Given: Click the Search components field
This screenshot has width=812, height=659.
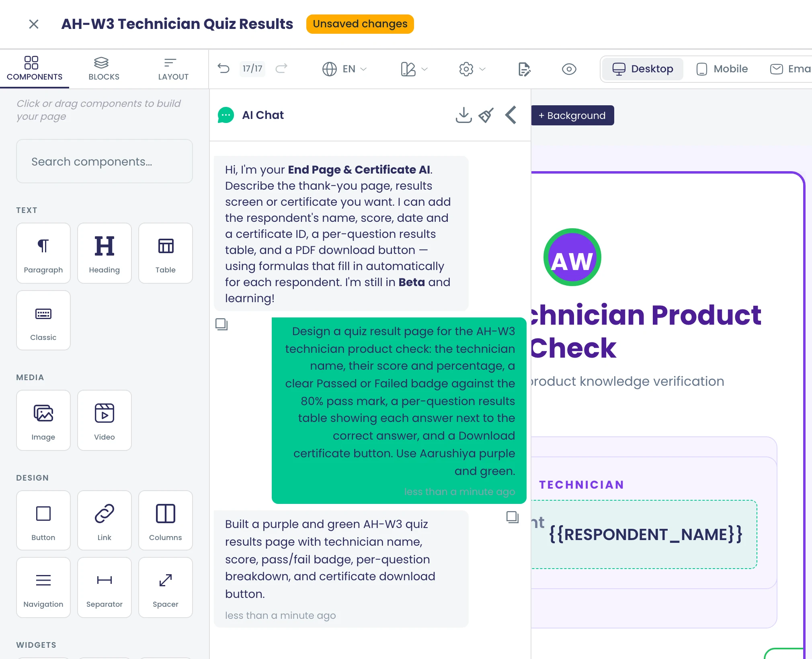Looking at the screenshot, I should (x=105, y=162).
